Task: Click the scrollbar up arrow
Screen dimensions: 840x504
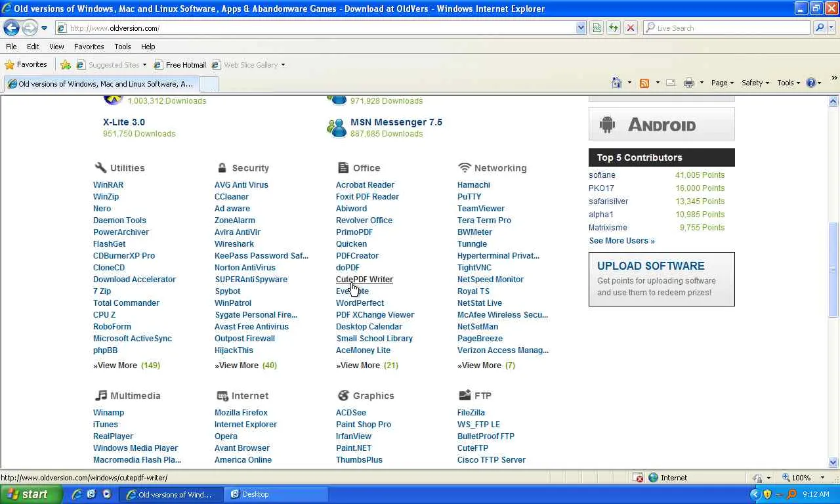Action: (833, 101)
